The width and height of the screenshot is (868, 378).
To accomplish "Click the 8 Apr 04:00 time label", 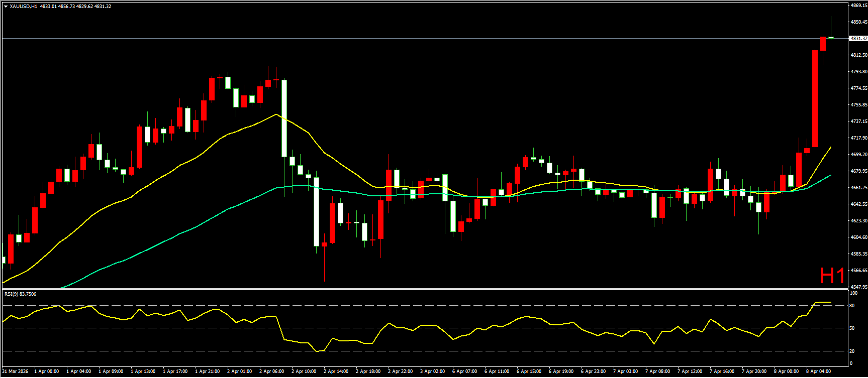I will click(x=818, y=371).
